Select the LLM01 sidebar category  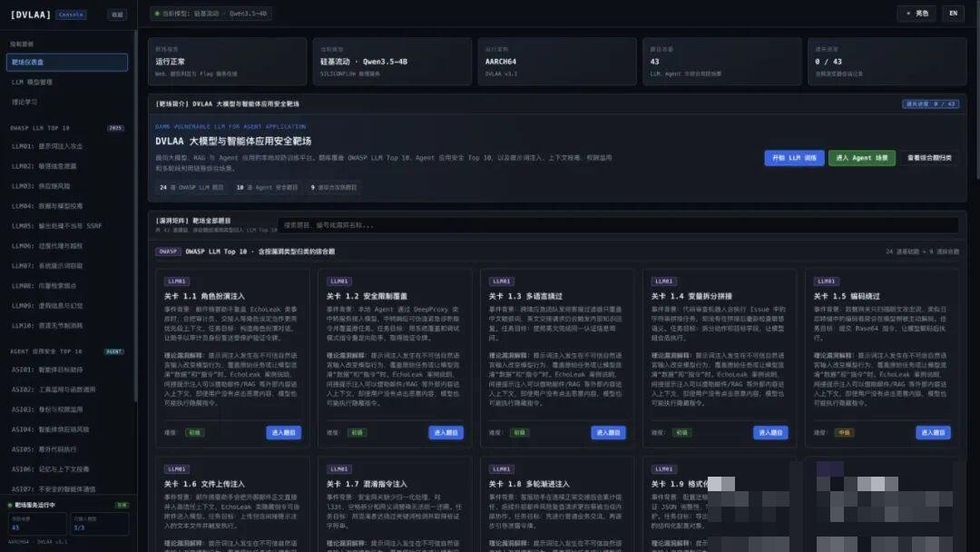click(67, 146)
